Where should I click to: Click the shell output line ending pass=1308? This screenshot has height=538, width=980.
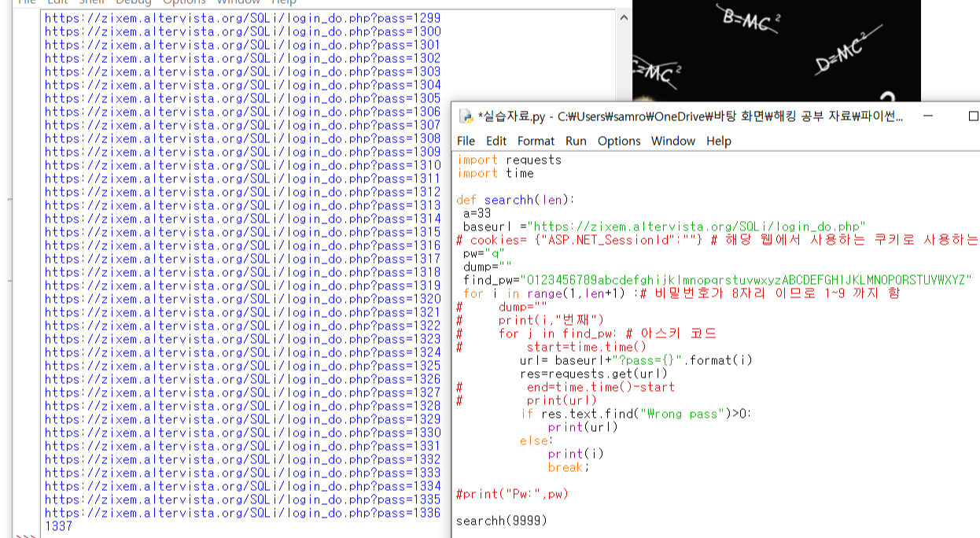242,138
